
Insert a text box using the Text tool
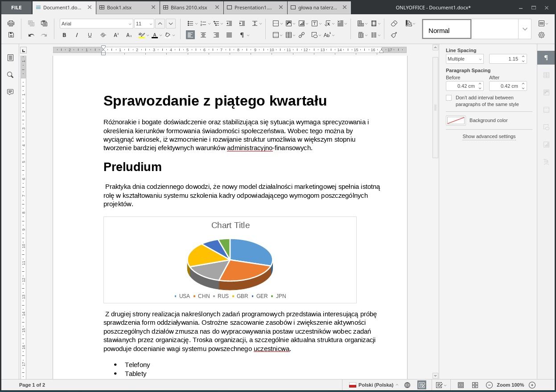point(314,23)
